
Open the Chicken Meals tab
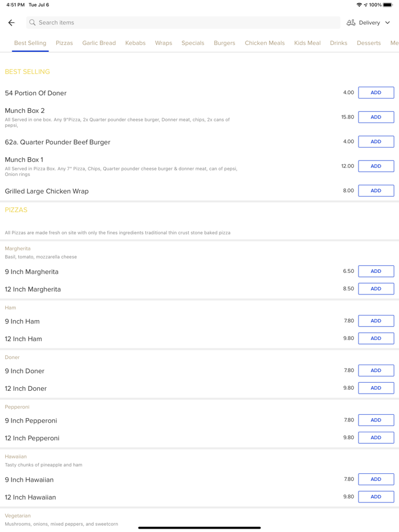point(264,43)
